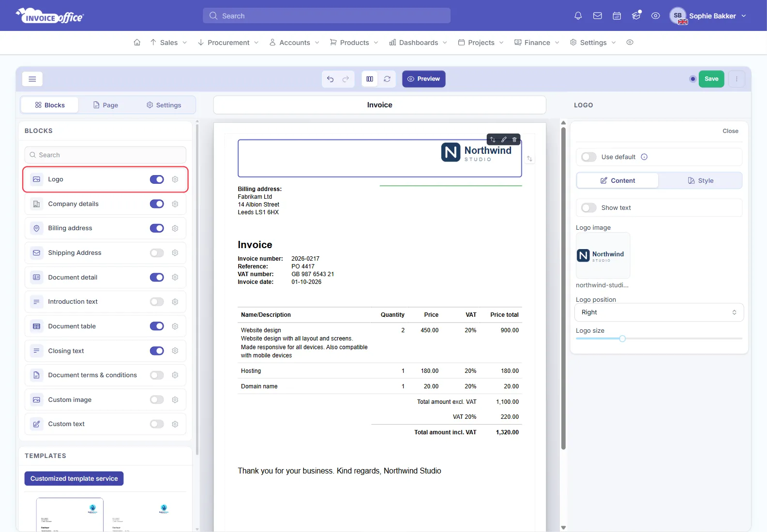Click the Blocks search field
The height and width of the screenshot is (532, 767).
(105, 155)
